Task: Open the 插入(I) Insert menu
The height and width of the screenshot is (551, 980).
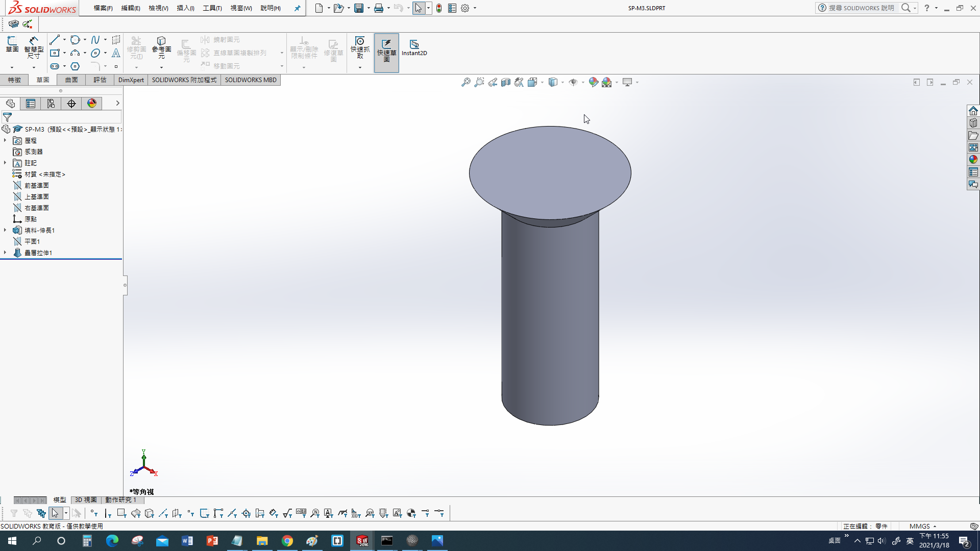Action: click(x=185, y=8)
